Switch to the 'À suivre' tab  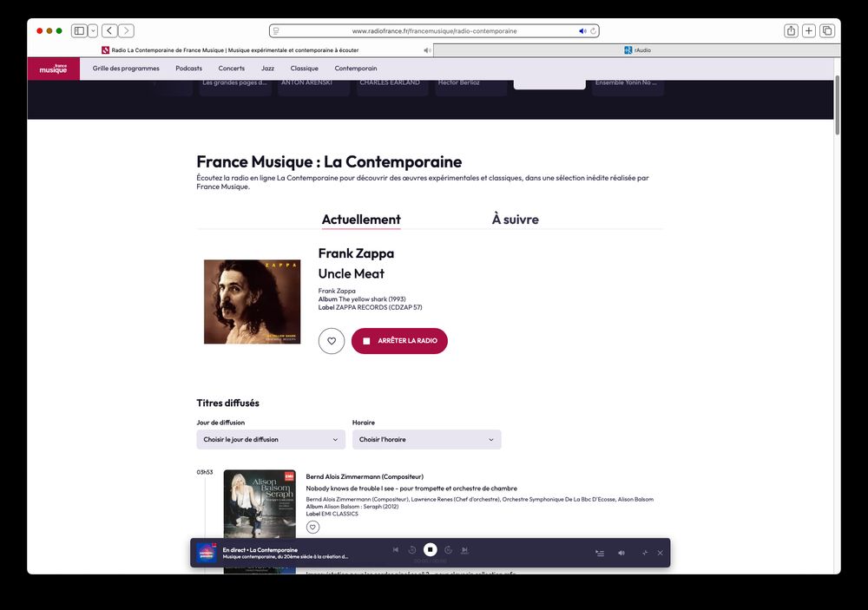coord(515,220)
